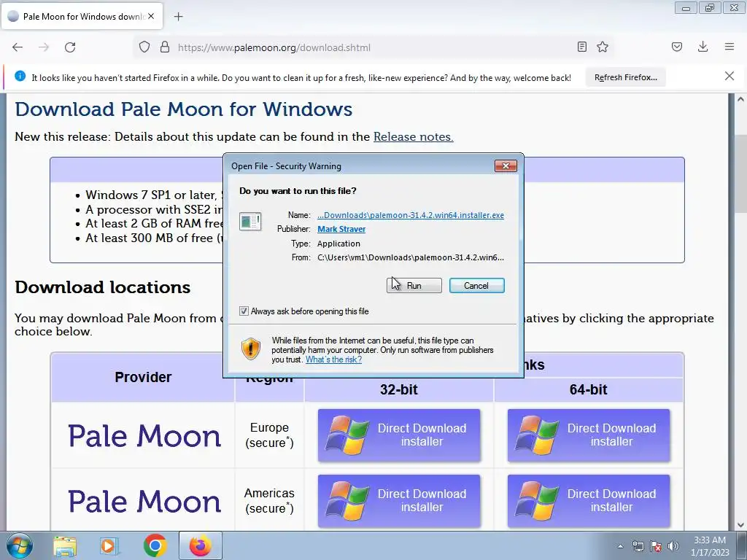Click the volume speaker tray icon
This screenshot has width=747, height=560.
pos(673,546)
